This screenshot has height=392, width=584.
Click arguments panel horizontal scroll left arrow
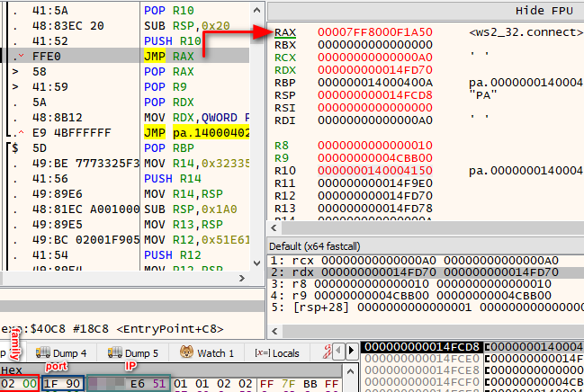tap(274, 331)
